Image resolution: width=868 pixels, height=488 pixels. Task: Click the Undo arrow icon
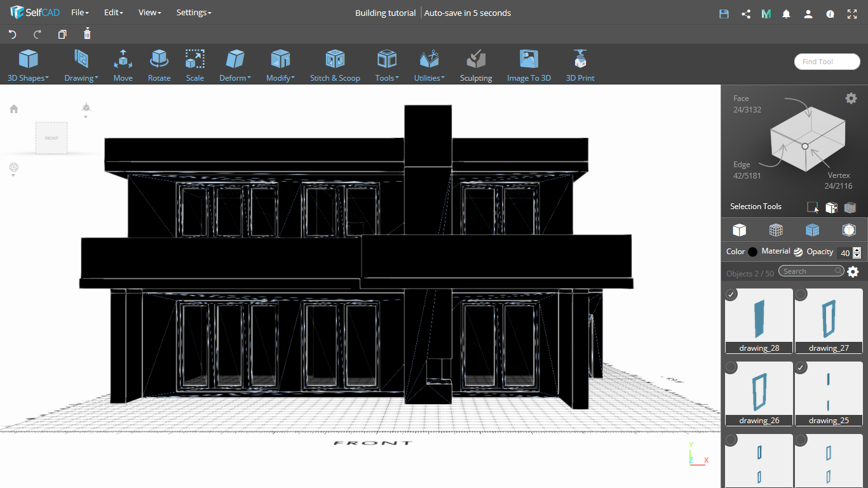pyautogui.click(x=12, y=34)
